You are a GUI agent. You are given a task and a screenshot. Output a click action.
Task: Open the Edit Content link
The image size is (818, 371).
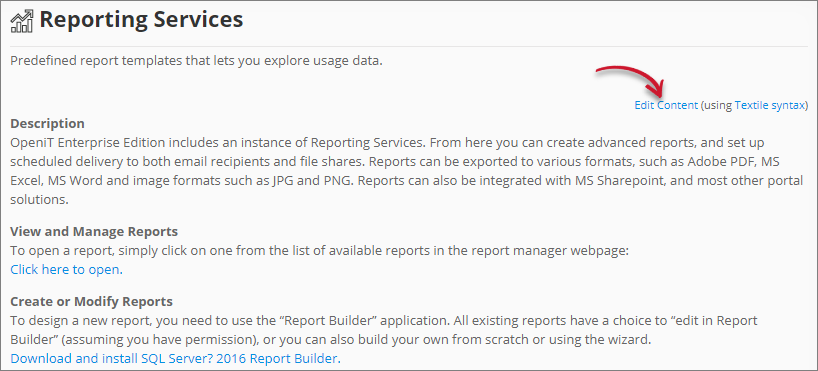[x=666, y=105]
